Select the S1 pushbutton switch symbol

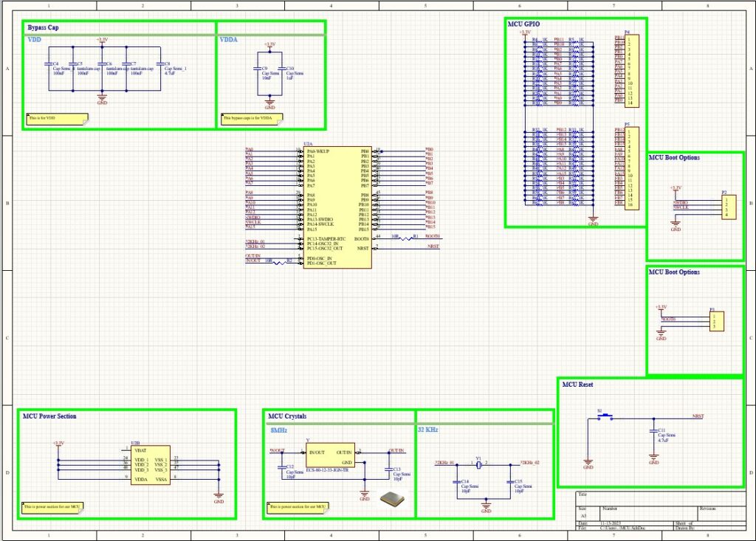pos(605,418)
